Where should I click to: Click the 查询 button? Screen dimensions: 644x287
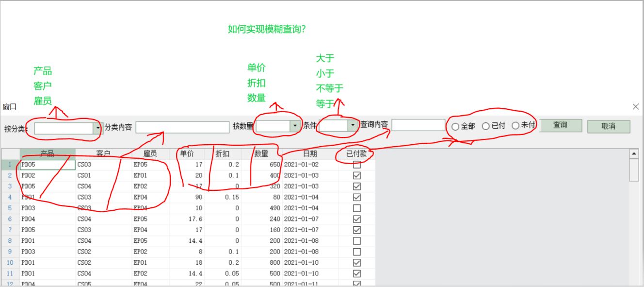tap(560, 125)
